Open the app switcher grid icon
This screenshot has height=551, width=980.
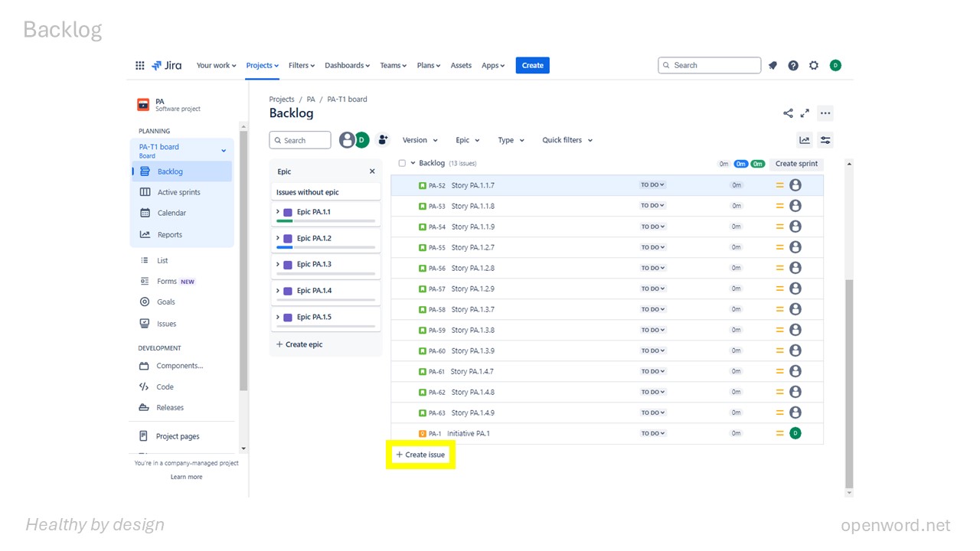point(140,66)
